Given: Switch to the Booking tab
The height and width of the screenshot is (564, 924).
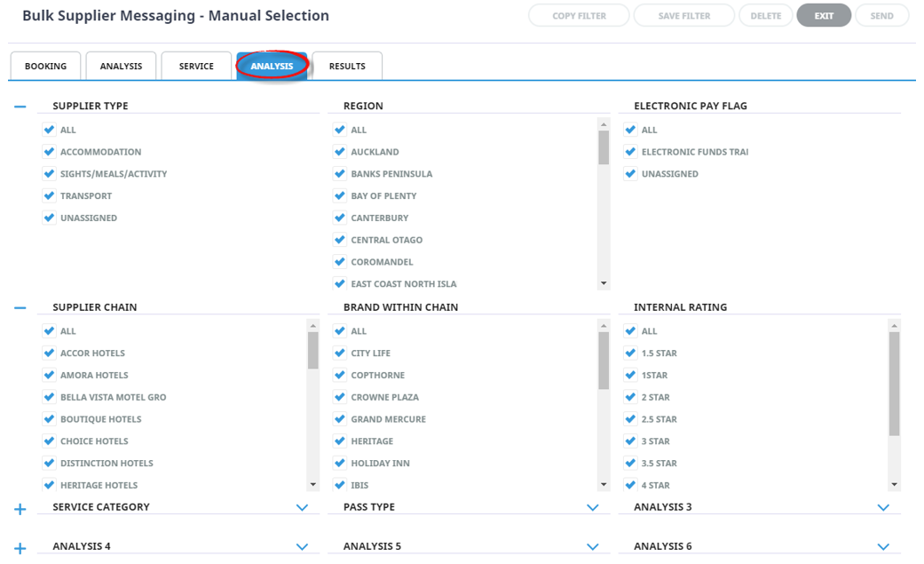Looking at the screenshot, I should 45,67.
